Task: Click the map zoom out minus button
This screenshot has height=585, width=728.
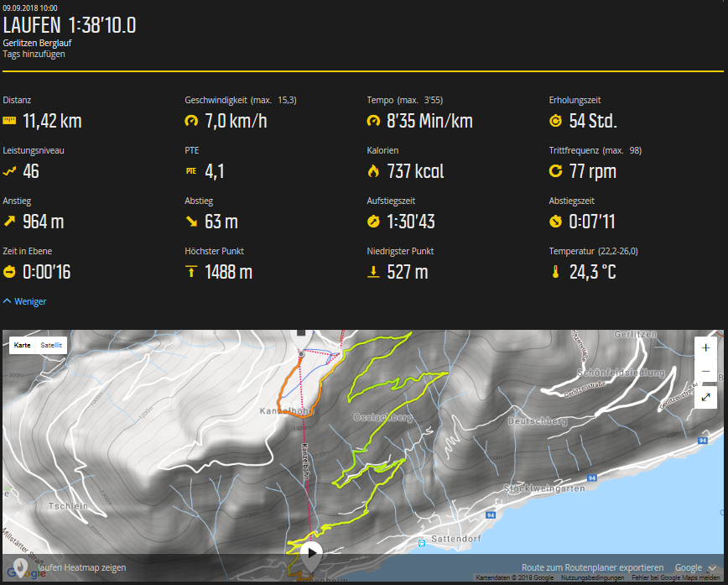Action: tap(705, 371)
